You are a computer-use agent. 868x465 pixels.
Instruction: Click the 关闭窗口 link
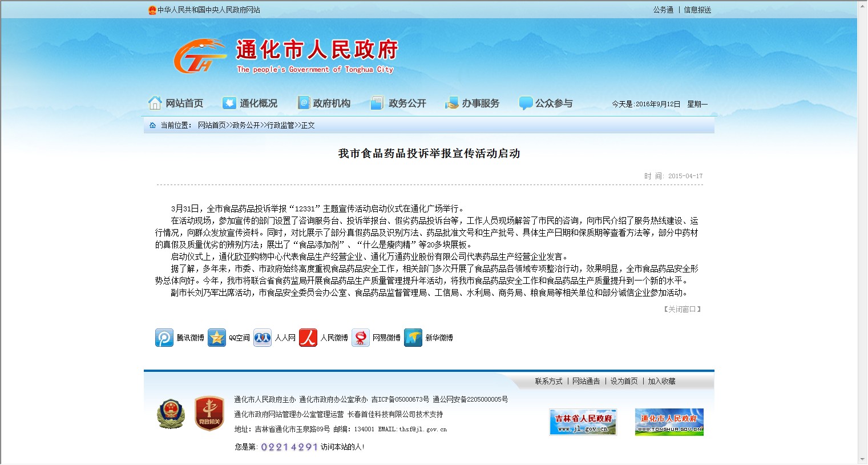point(682,309)
